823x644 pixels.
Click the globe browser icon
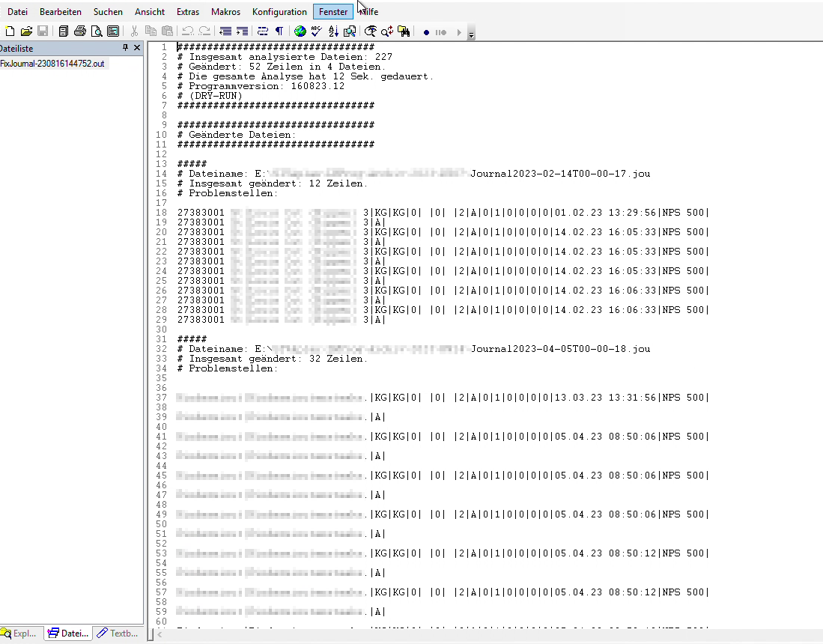coord(300,31)
